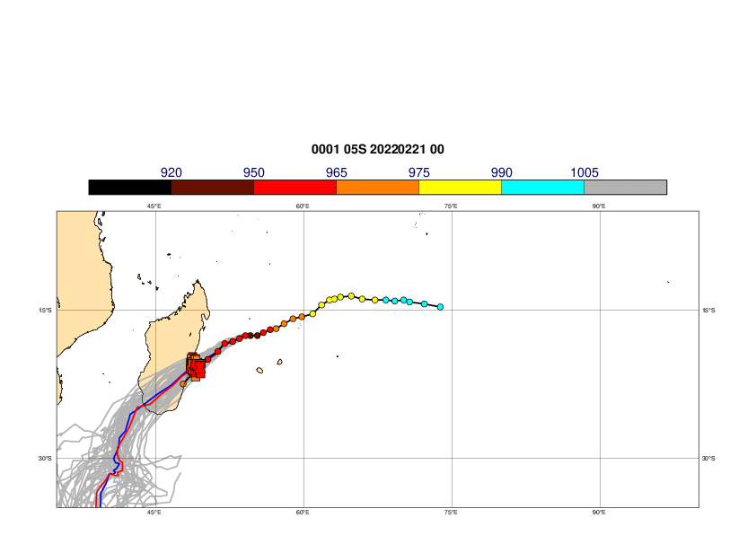The width and height of the screenshot is (756, 535).
Task: Click the '975' colorbar label
Action: point(419,172)
